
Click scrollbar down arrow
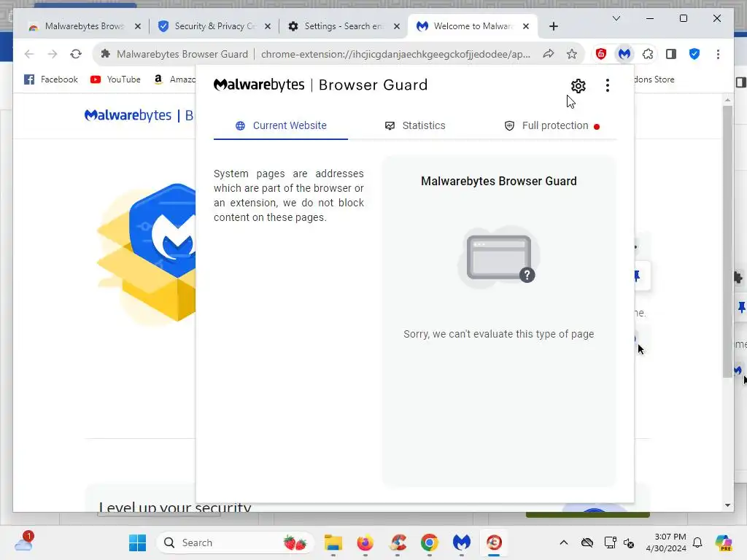point(727,505)
